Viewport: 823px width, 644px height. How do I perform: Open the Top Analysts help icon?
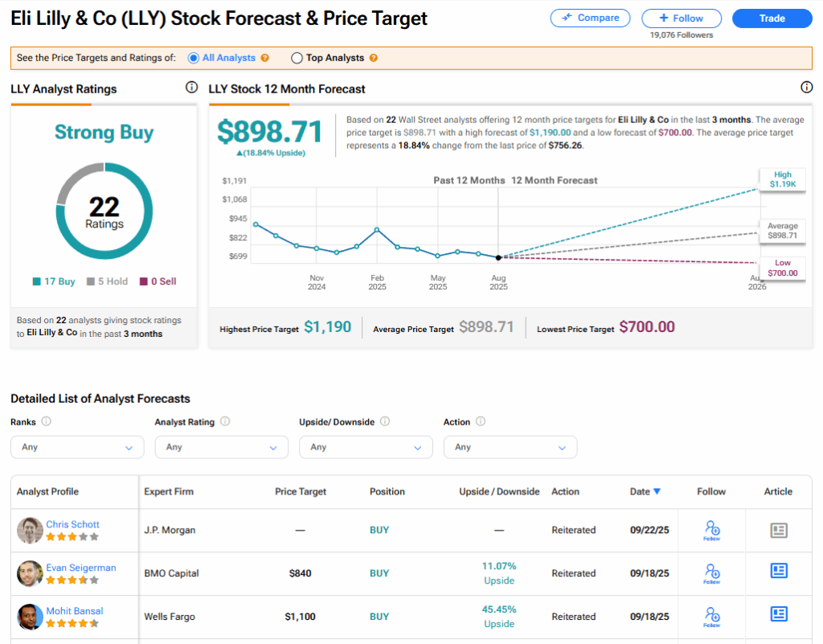[x=373, y=58]
